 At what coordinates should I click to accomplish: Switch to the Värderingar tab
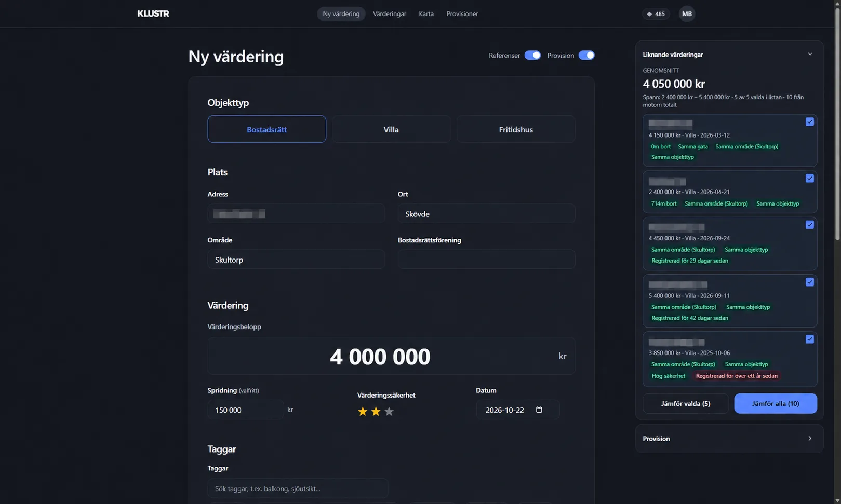[x=390, y=14]
